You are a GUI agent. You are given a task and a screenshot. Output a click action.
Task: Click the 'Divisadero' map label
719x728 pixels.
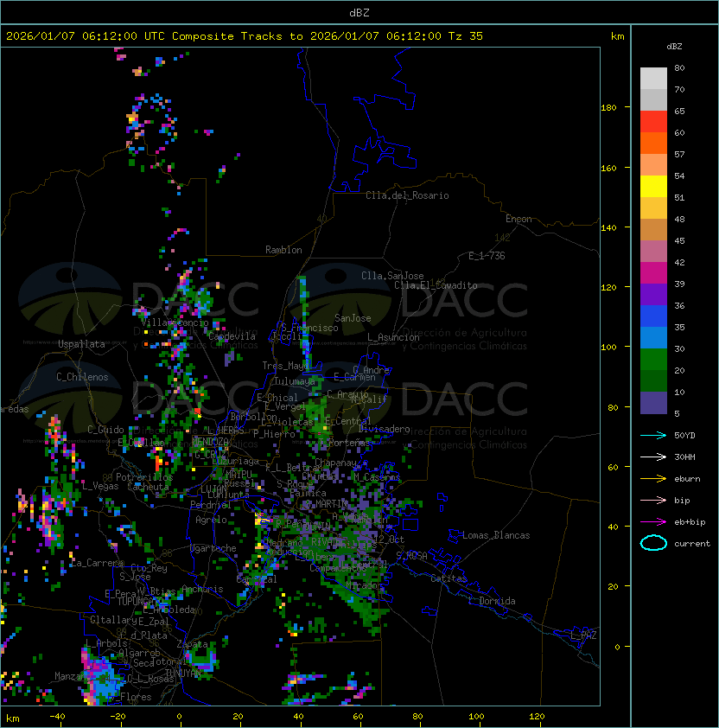click(385, 429)
